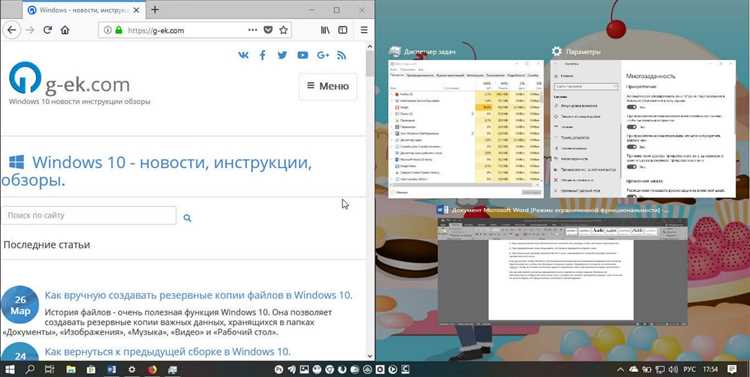Open the YouTube social icon
750x377 pixels.
point(302,55)
